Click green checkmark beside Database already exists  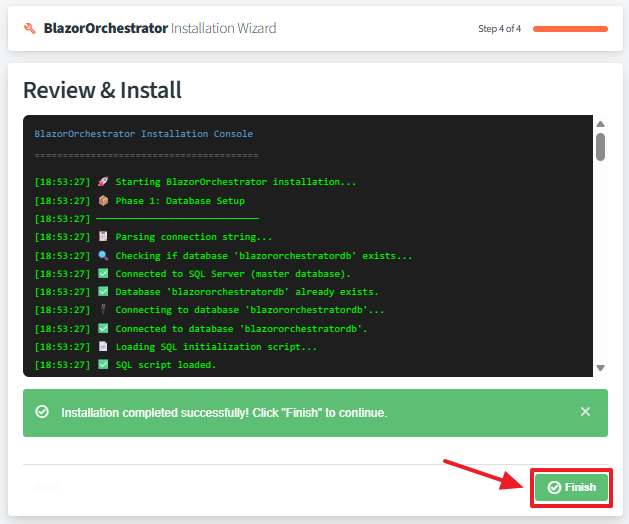(102, 292)
